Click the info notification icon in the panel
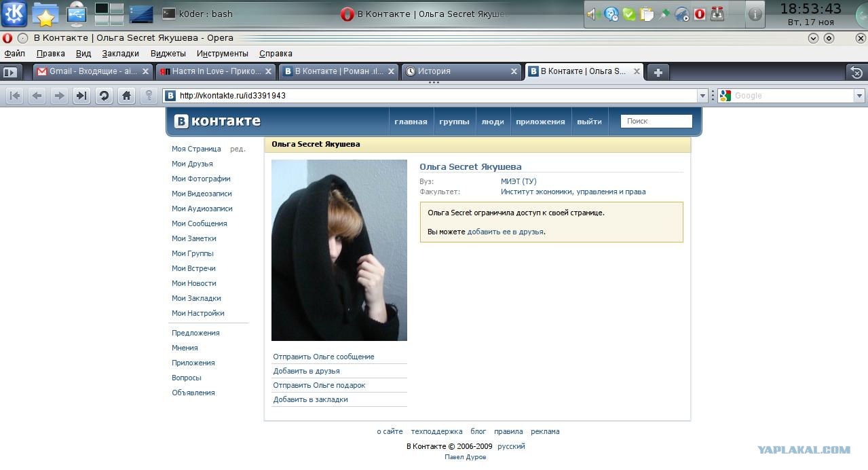 coord(755,14)
